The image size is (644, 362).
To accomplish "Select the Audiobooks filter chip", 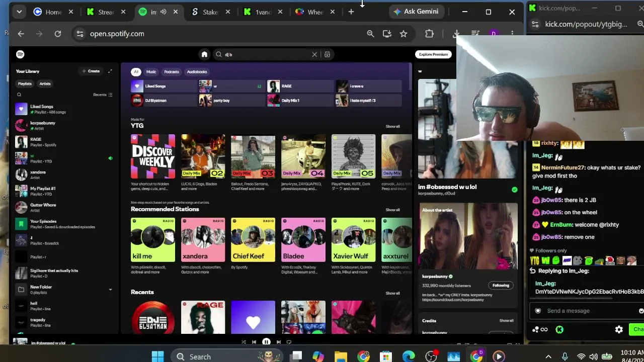I will coord(197,72).
